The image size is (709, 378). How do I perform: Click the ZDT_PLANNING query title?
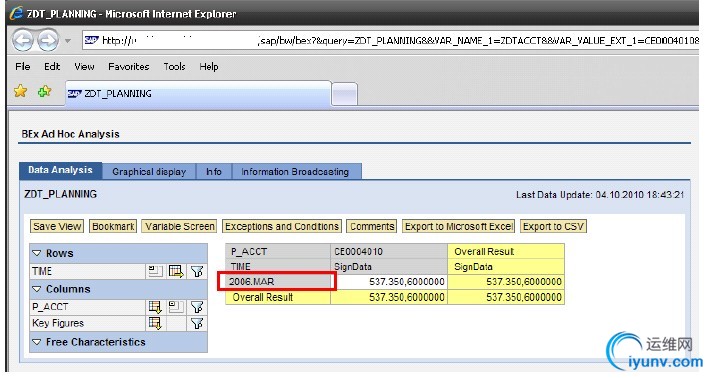pos(61,194)
